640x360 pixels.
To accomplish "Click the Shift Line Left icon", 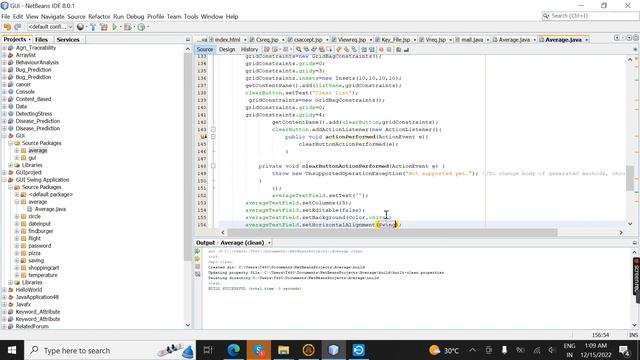I will pyautogui.click(x=364, y=50).
